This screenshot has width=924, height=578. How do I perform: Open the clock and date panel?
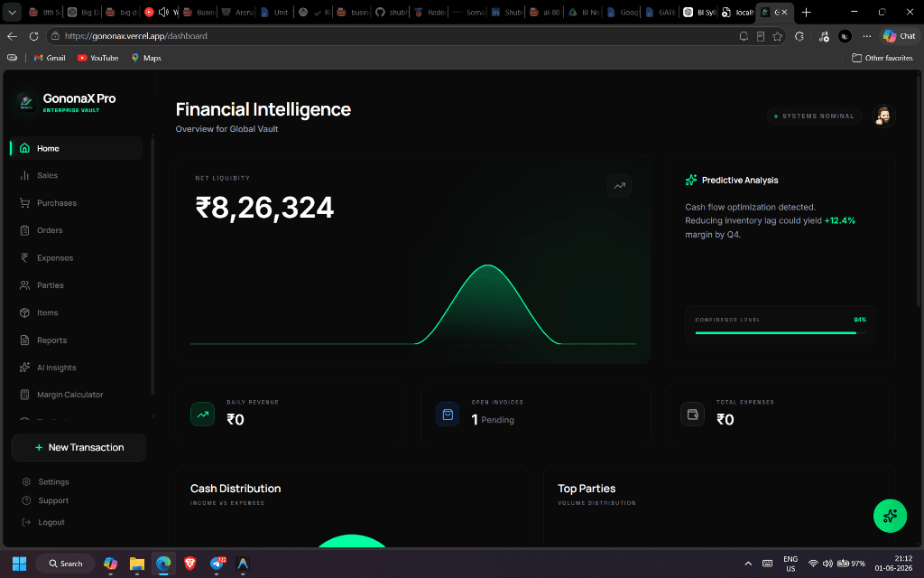coord(893,564)
